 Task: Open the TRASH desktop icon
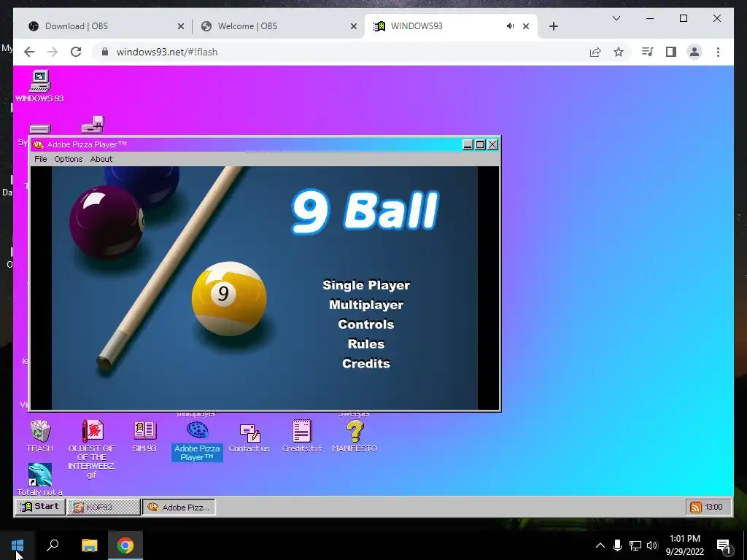tap(40, 436)
